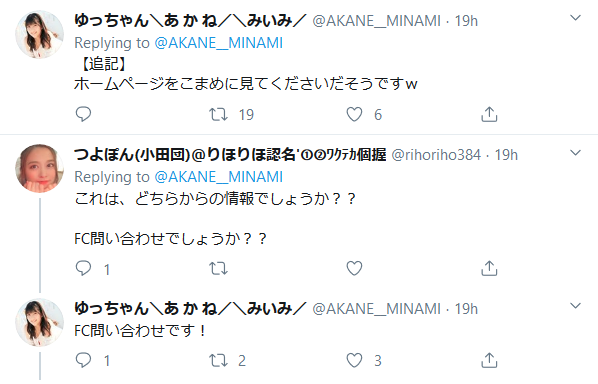Open more options chevron on 【追記】 tweet
This screenshot has width=598, height=384.
(x=575, y=18)
